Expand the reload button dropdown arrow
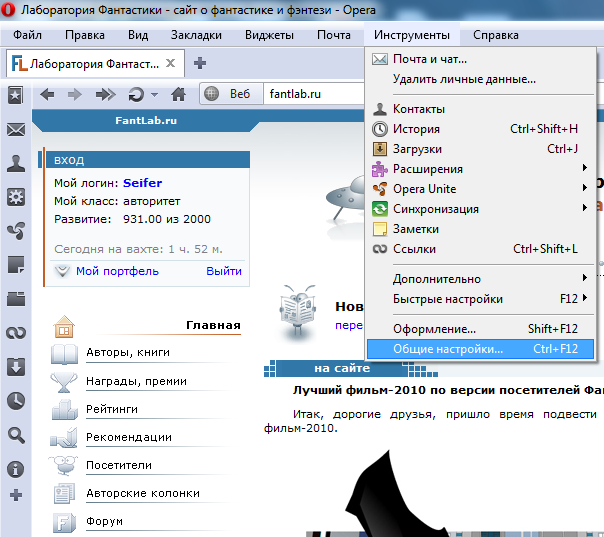 pos(154,95)
